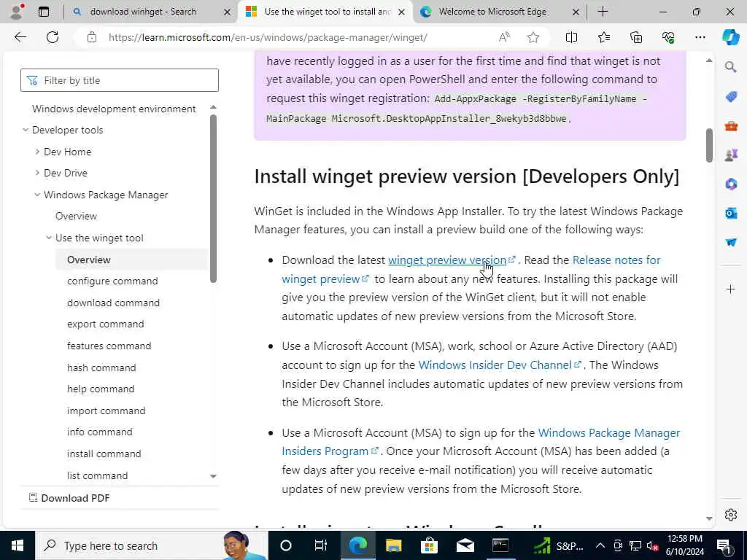The width and height of the screenshot is (747, 560).
Task: Click the taskbar Type here to search box
Action: point(150,545)
